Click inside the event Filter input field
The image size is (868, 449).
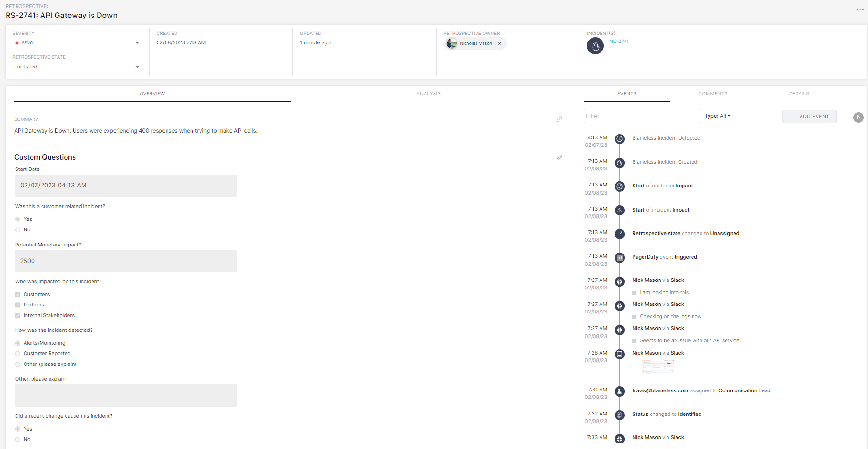point(642,116)
